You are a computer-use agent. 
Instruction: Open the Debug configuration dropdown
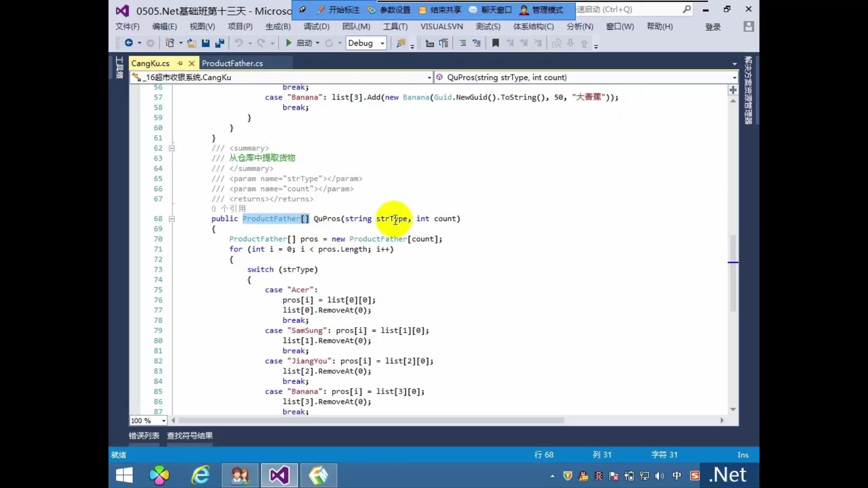click(x=382, y=43)
